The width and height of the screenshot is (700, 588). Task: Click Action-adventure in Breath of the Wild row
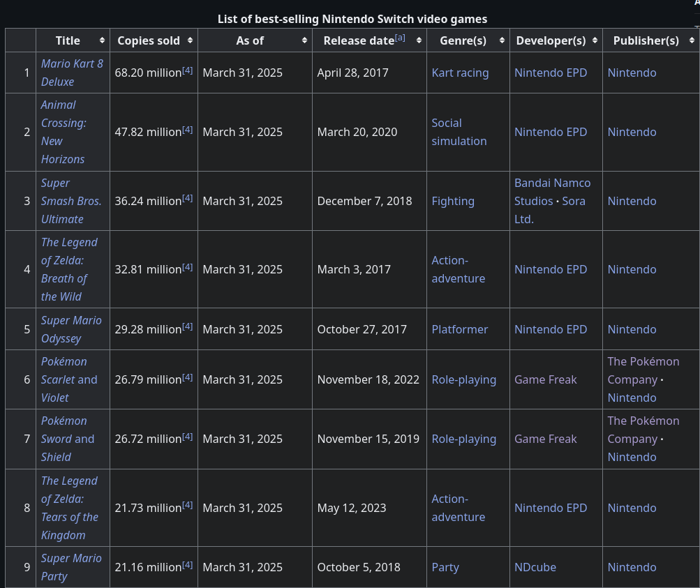pos(458,269)
